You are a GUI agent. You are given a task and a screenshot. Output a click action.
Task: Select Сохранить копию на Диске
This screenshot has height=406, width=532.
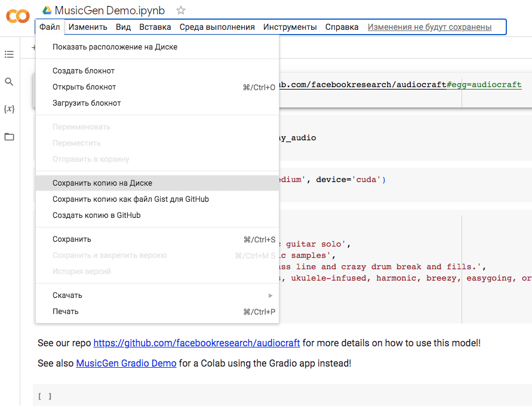[158, 183]
